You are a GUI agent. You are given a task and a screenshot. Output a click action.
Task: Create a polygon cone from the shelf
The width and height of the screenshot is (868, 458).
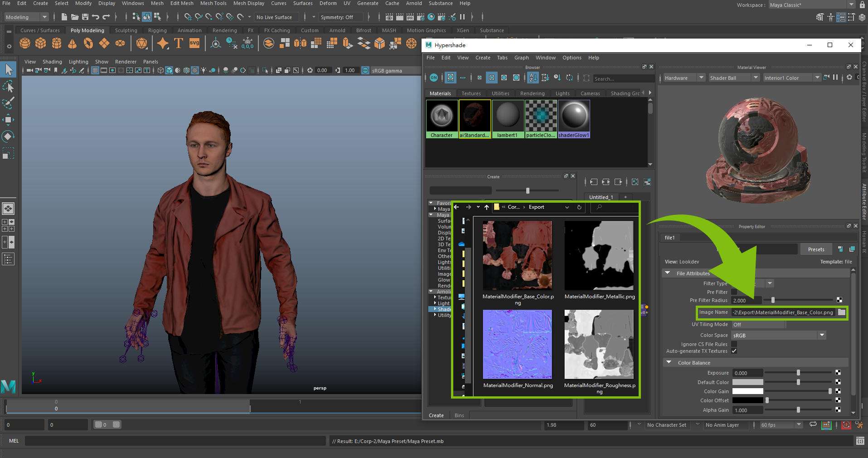72,43
